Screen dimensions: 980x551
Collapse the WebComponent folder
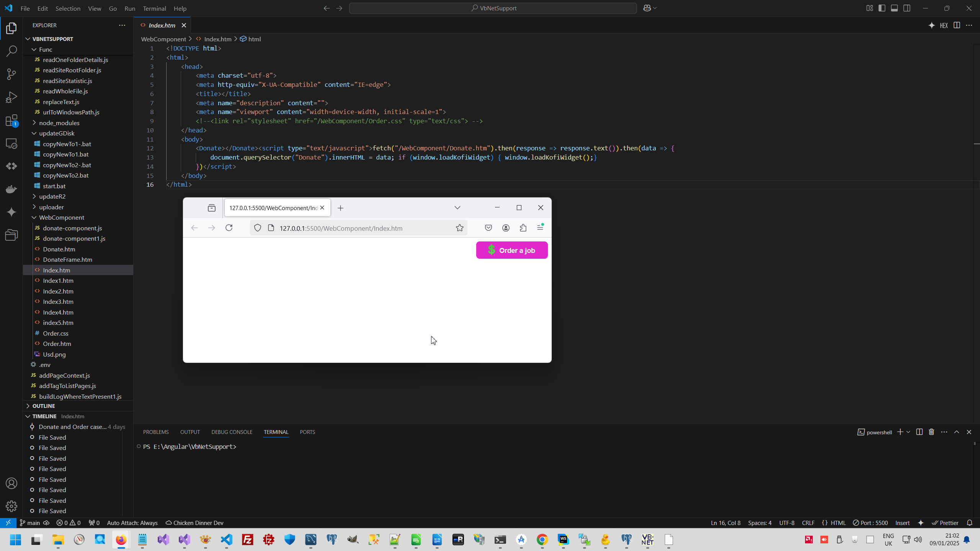61,217
